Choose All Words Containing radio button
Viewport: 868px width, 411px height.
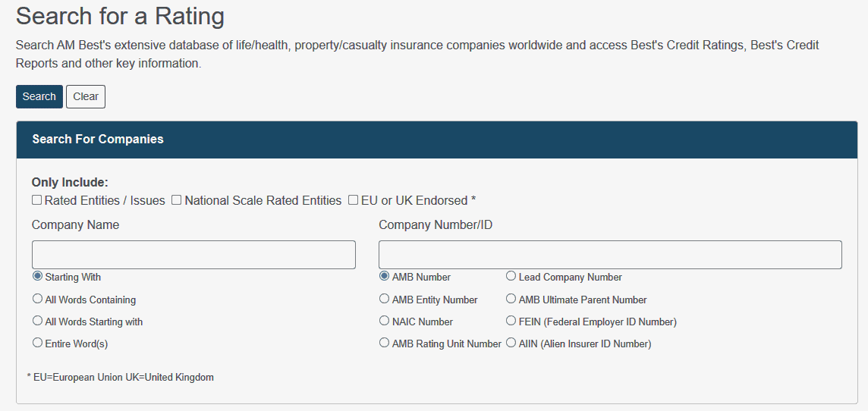[37, 300]
